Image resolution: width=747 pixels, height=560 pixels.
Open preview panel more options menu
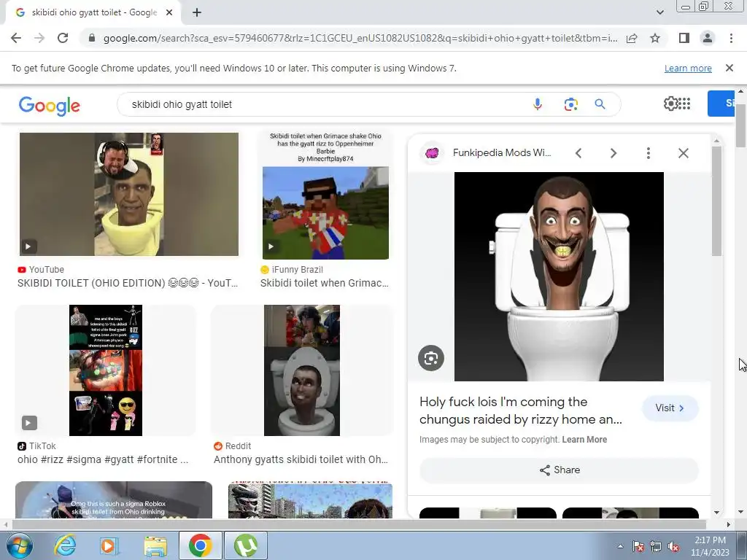tap(648, 153)
